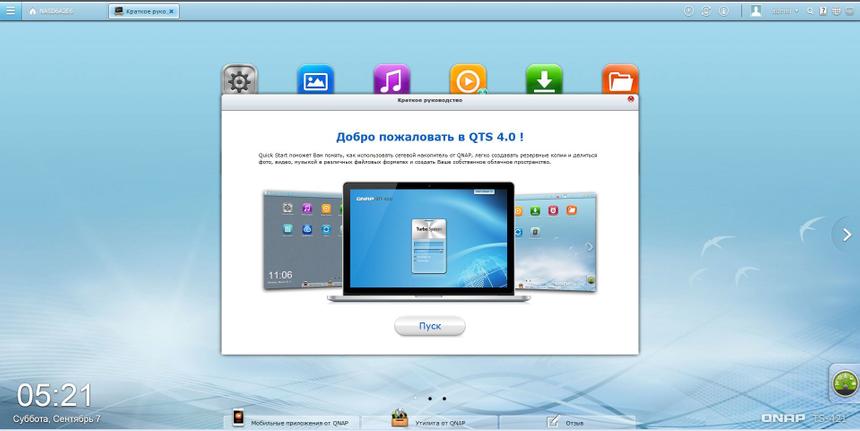Open Утилита от QNAP link

[x=440, y=423]
